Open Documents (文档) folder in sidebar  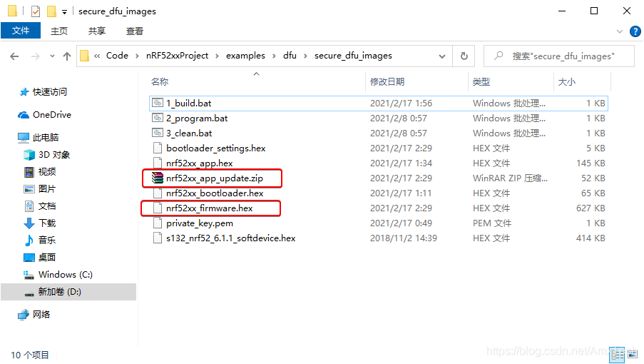[40, 206]
